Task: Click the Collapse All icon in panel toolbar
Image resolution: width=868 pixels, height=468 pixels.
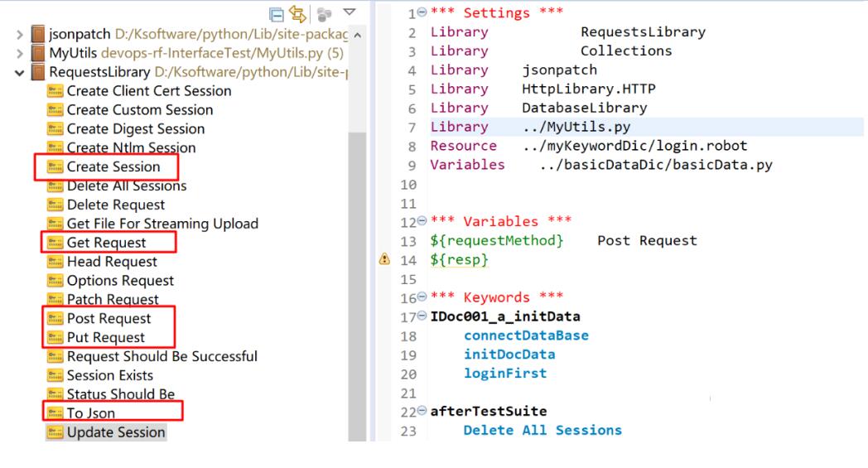Action: pyautogui.click(x=276, y=14)
